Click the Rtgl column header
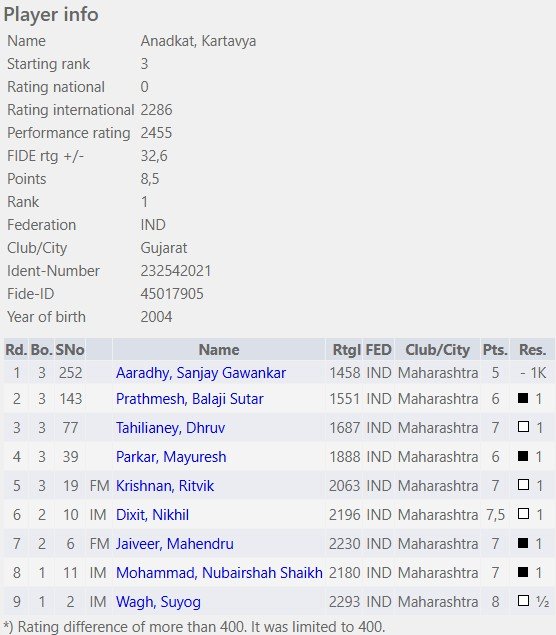Screen dimensions: 556x635 346,350
